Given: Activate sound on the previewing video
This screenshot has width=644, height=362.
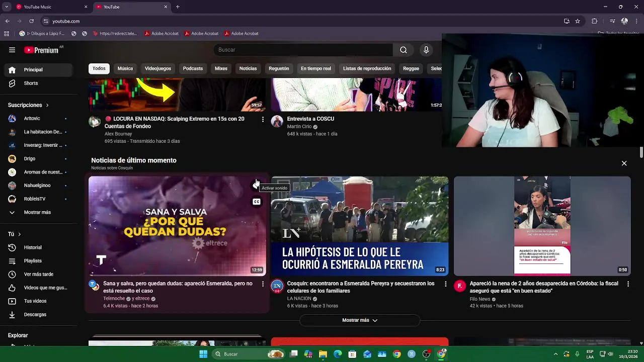Looking at the screenshot, I should coord(256,186).
